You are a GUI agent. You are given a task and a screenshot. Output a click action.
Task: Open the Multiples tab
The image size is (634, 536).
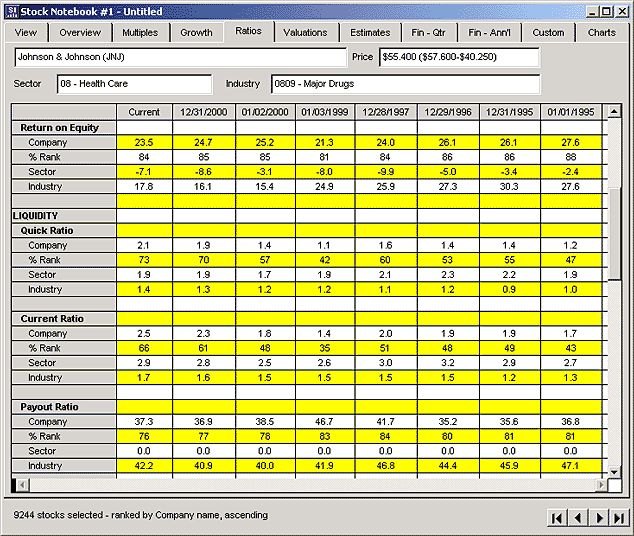[x=140, y=32]
